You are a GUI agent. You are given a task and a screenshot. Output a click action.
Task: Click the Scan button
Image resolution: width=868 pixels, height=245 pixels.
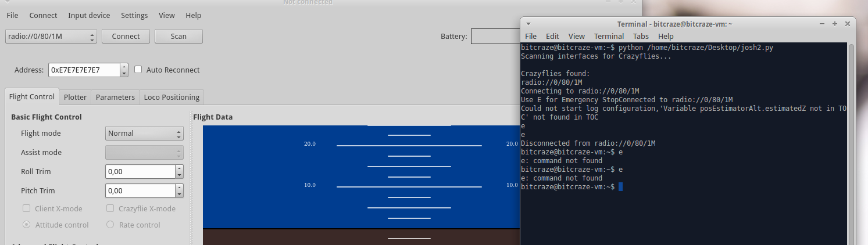coord(178,37)
